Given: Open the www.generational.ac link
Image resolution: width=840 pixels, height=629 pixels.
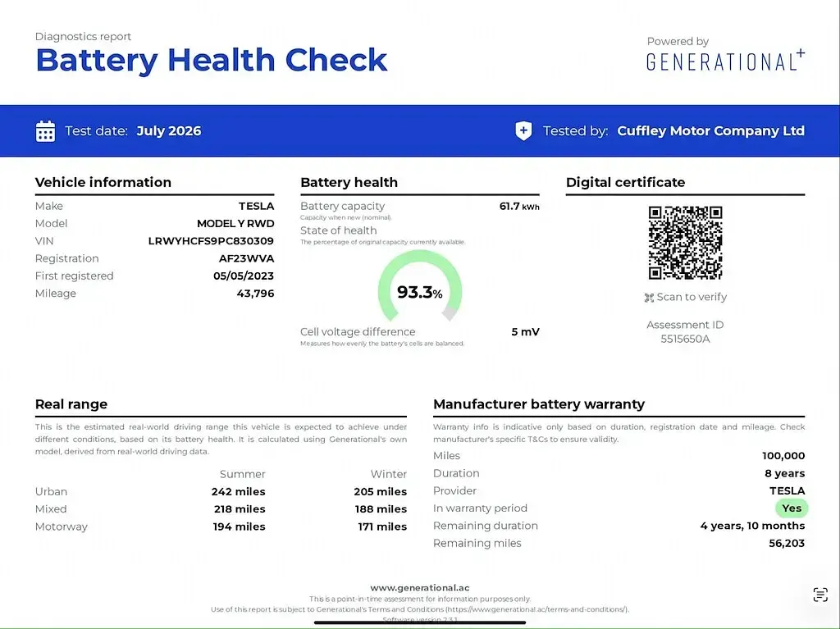Looking at the screenshot, I should (419, 588).
